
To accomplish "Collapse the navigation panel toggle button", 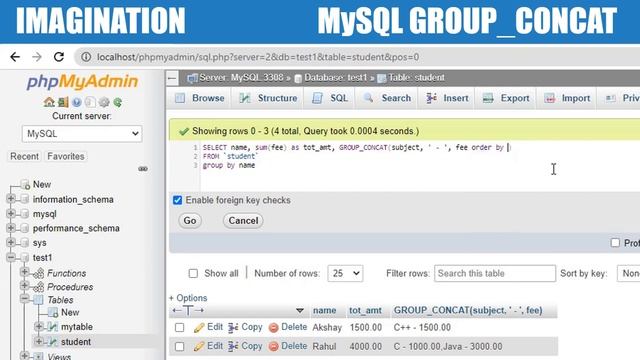I will [172, 78].
